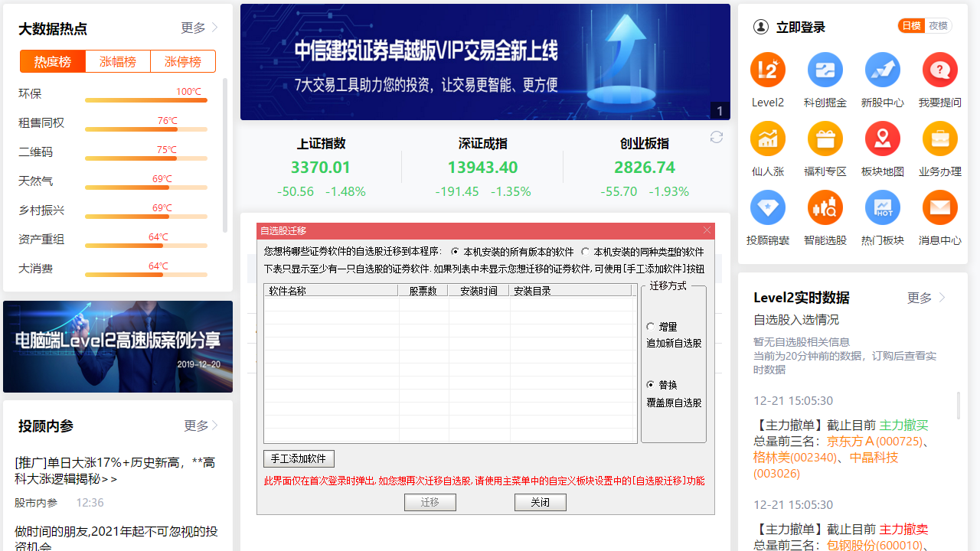Click the 手工添加软件 button

coord(299,459)
